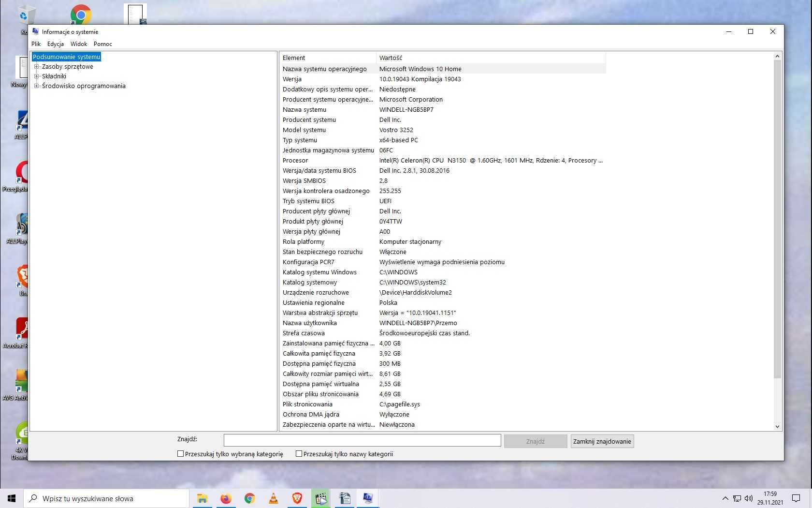
Task: Click the value Microsoft Corporation
Action: pos(411,100)
